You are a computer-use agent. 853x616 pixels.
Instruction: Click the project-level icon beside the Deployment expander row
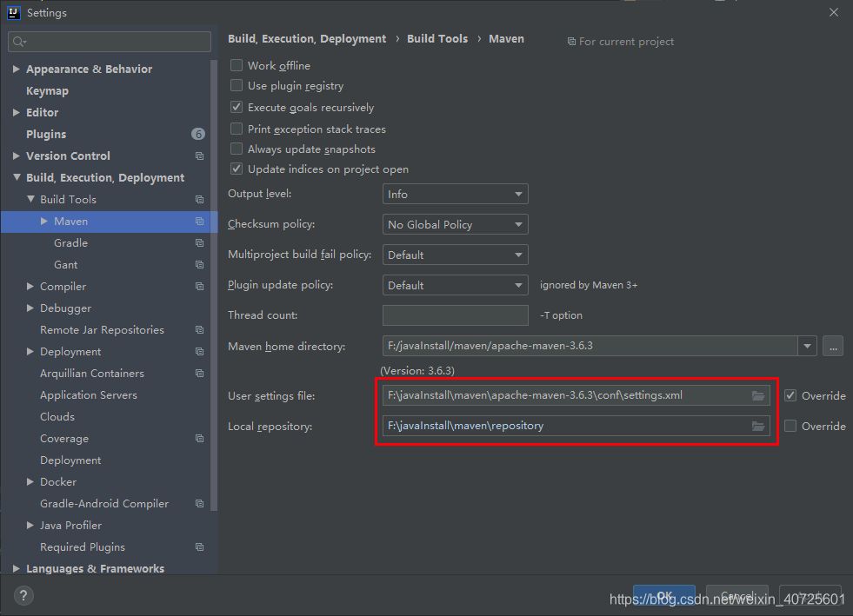pos(200,352)
